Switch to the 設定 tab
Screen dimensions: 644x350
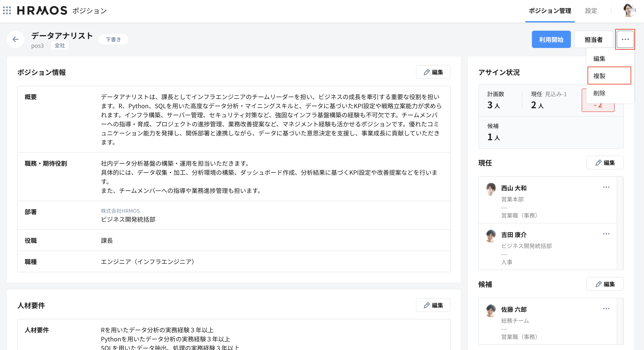591,11
